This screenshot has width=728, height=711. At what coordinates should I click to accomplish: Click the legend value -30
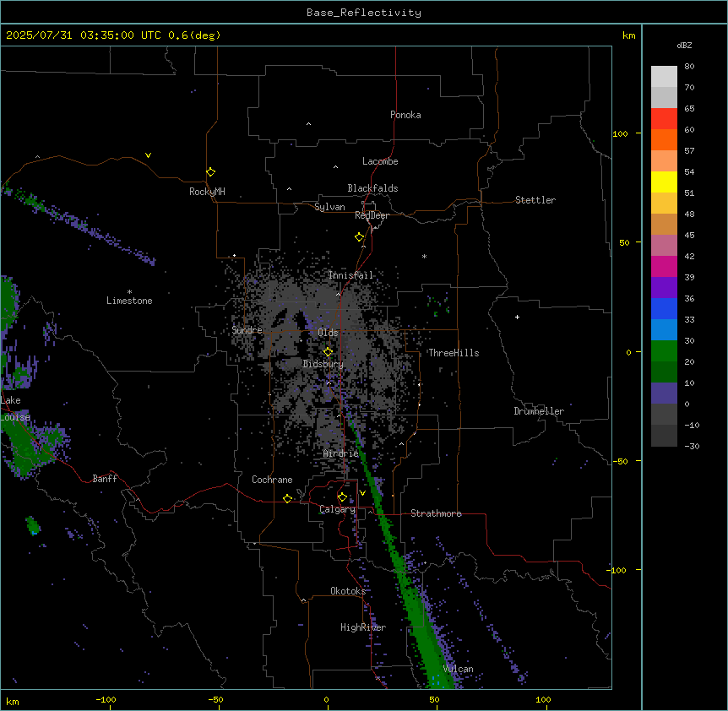(692, 446)
